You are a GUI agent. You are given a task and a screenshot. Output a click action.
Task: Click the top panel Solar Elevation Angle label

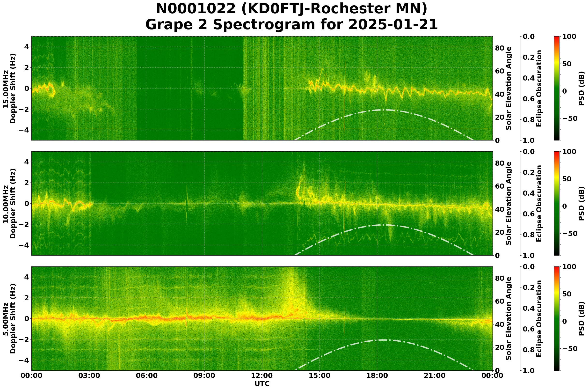click(x=509, y=88)
